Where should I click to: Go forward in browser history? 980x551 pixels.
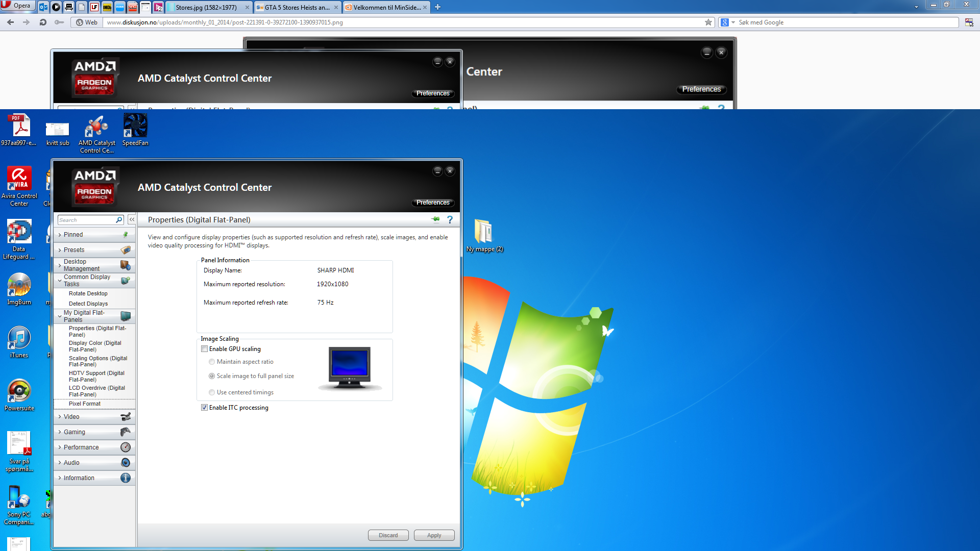[x=27, y=22]
